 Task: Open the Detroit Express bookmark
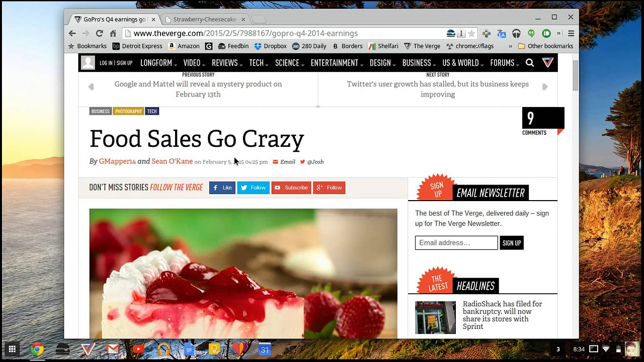tap(137, 46)
